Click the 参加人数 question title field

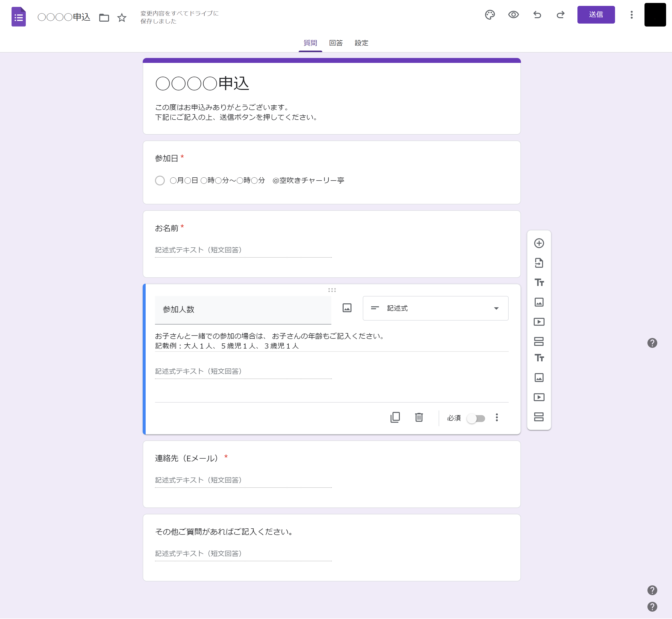coord(243,309)
